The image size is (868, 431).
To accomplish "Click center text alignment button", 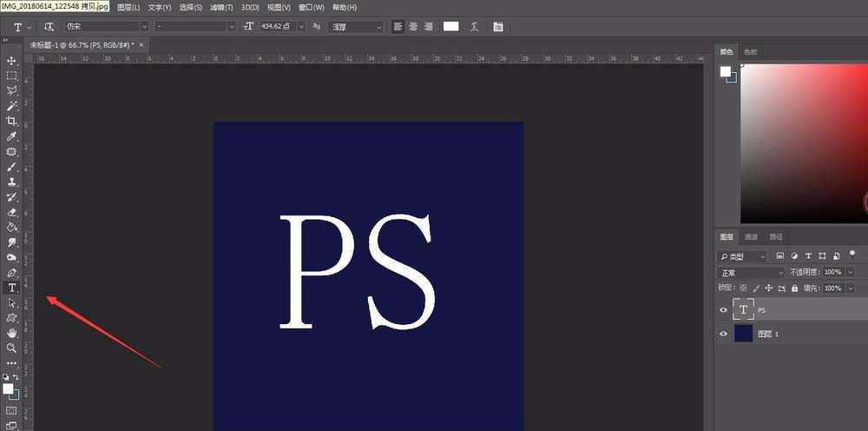I will [413, 27].
